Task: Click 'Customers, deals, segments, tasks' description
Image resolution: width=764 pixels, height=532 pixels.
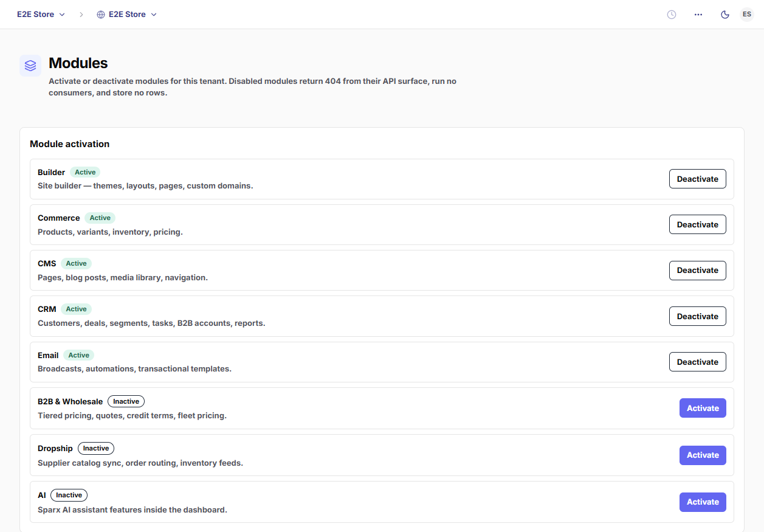Action: [x=151, y=323]
